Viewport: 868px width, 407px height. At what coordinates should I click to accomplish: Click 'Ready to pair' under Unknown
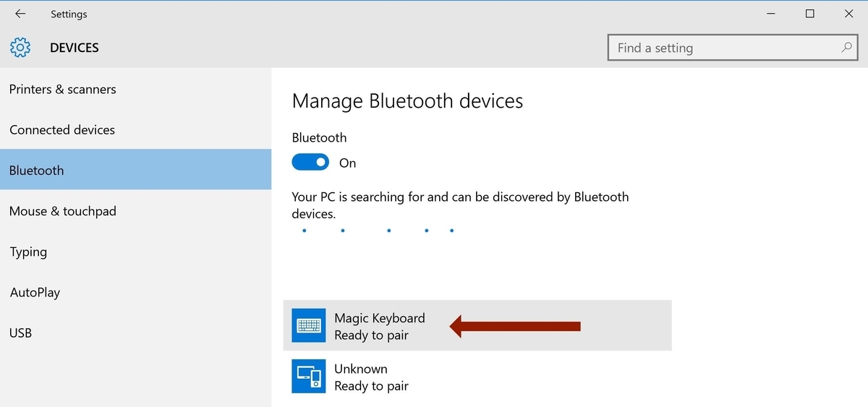click(372, 386)
